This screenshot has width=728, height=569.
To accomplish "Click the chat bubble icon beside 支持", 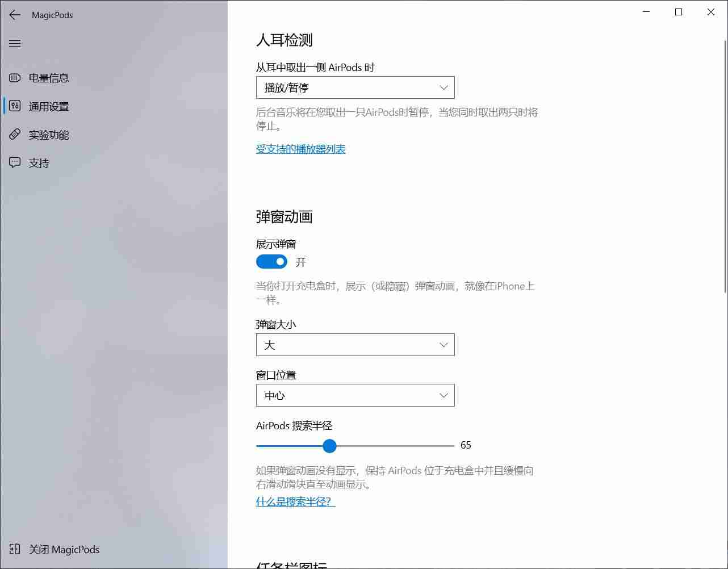I will tap(15, 163).
